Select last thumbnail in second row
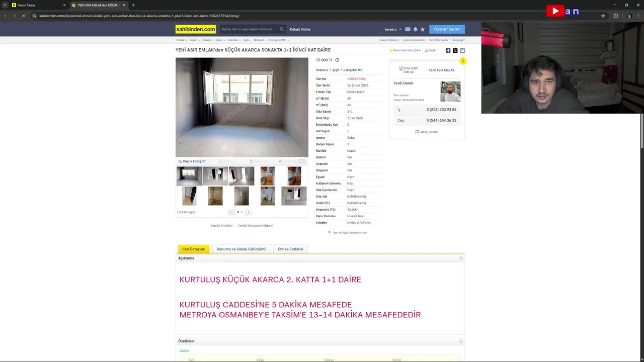 (294, 196)
